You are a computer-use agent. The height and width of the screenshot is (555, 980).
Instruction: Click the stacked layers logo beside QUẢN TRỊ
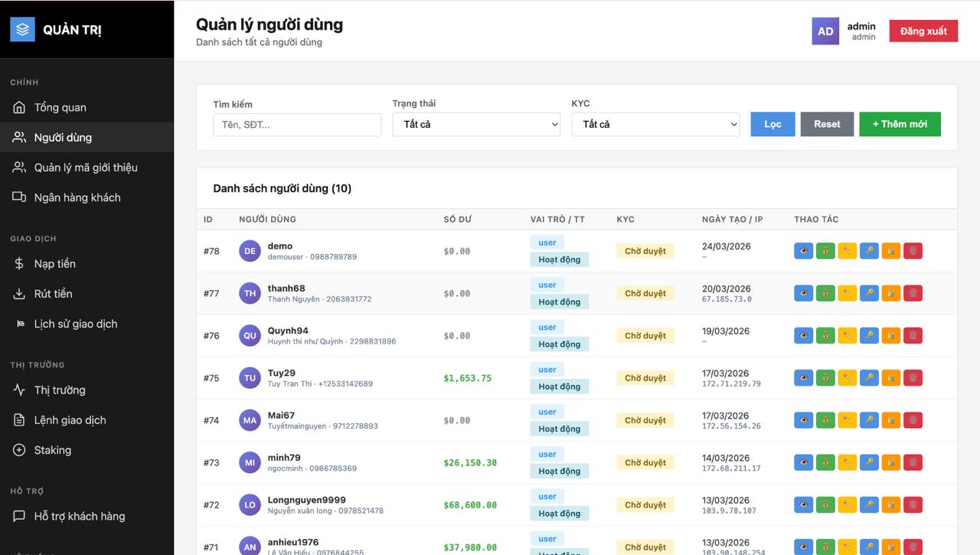point(22,29)
